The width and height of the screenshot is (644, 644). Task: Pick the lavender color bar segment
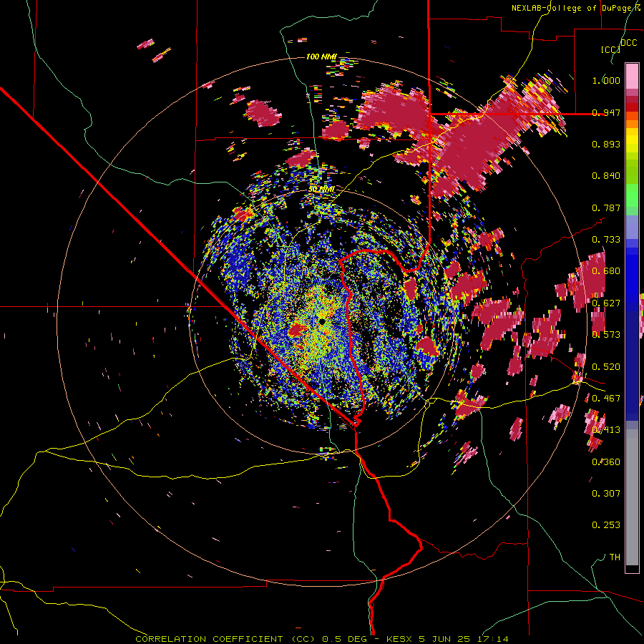point(632,227)
